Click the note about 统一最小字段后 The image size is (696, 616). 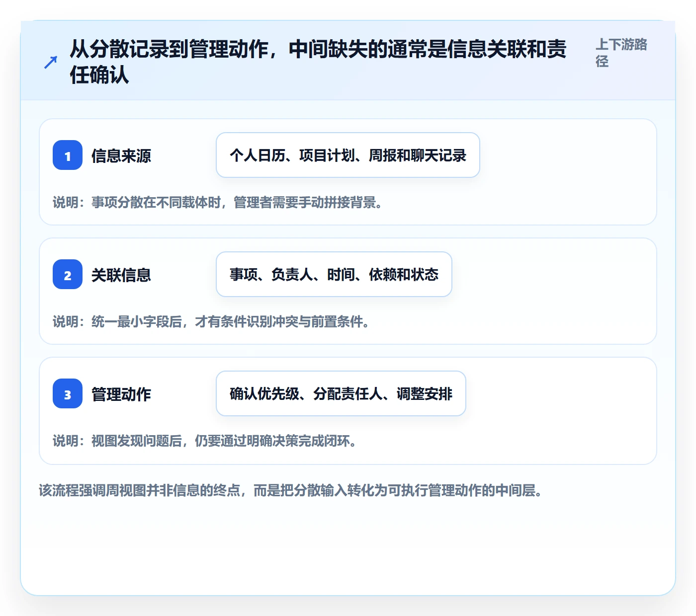click(211, 321)
